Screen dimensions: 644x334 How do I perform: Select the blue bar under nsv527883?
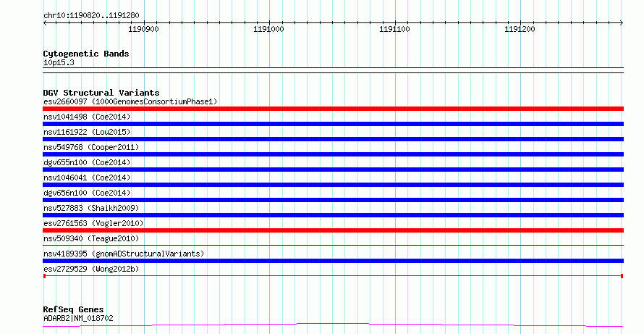pos(333,215)
